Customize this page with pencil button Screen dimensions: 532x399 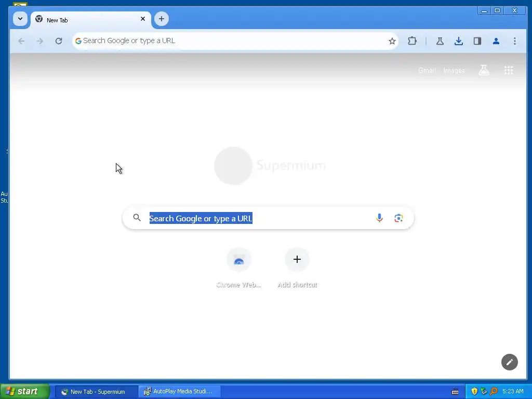click(510, 362)
